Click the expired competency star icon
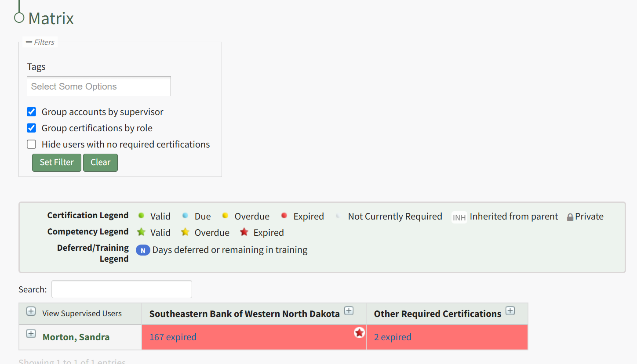Image resolution: width=637 pixels, height=364 pixels. 360,333
